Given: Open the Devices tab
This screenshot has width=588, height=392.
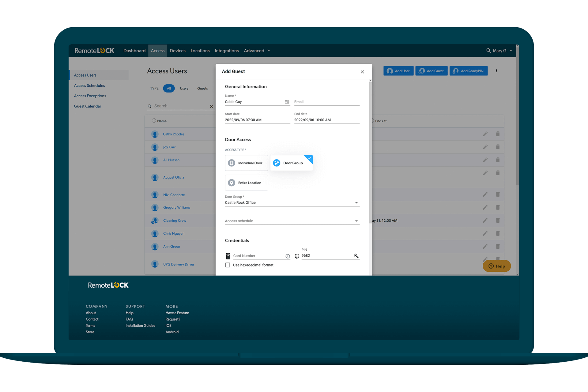Looking at the screenshot, I should (178, 51).
